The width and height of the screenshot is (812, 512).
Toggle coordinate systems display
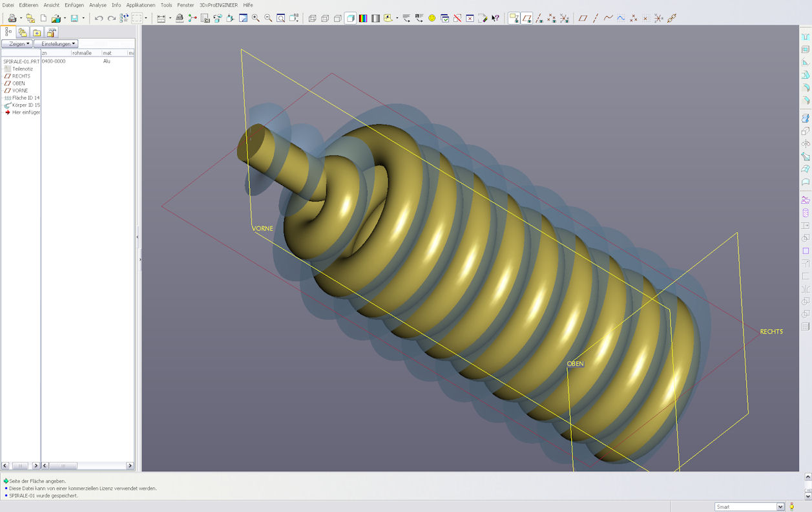(565, 18)
